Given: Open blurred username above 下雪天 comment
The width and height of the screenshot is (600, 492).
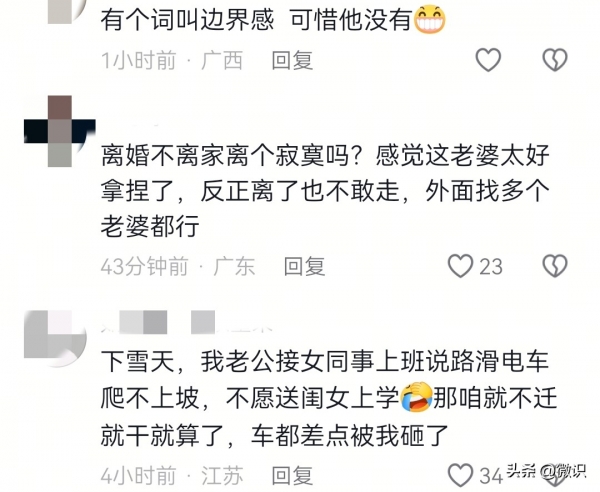Looking at the screenshot, I should 187,322.
